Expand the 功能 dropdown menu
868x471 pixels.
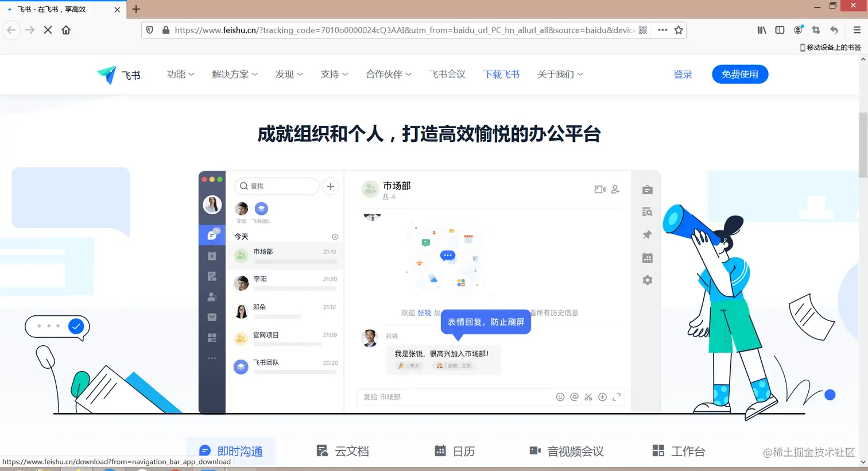pyautogui.click(x=181, y=74)
